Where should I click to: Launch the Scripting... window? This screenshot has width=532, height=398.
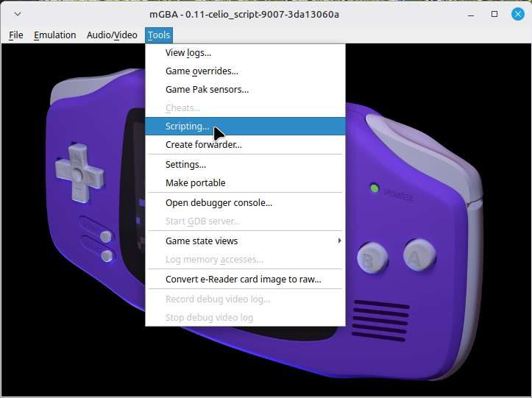[245, 127]
